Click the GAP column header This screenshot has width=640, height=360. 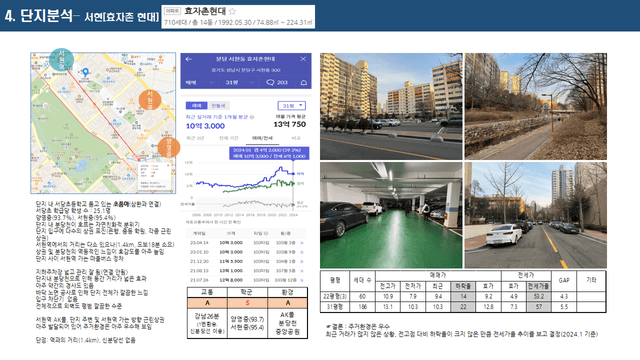pyautogui.click(x=564, y=281)
